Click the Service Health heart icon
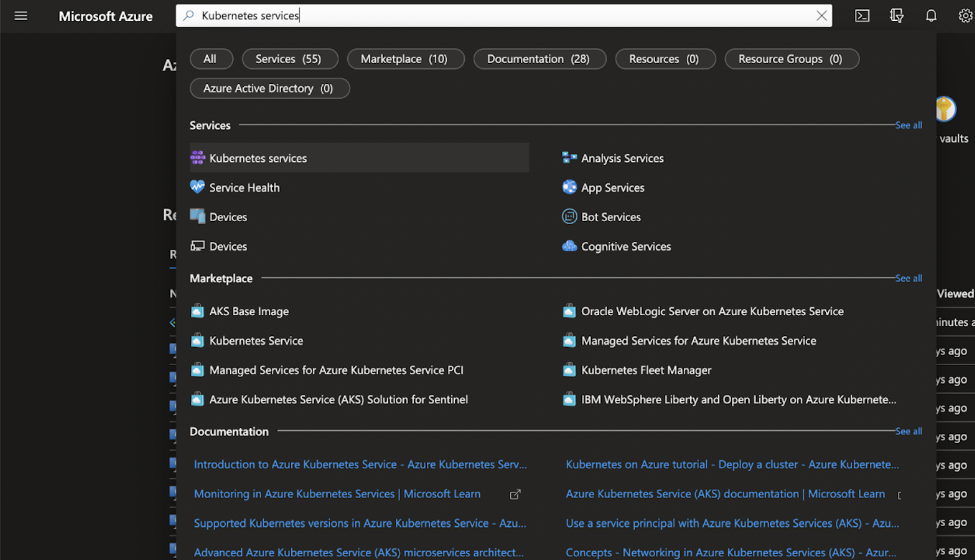 197,187
